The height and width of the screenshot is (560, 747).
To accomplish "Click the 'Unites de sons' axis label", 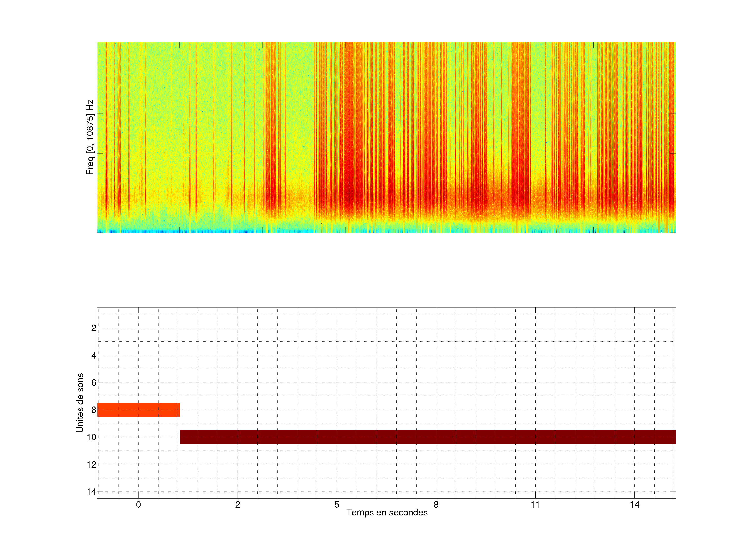I will pyautogui.click(x=80, y=403).
